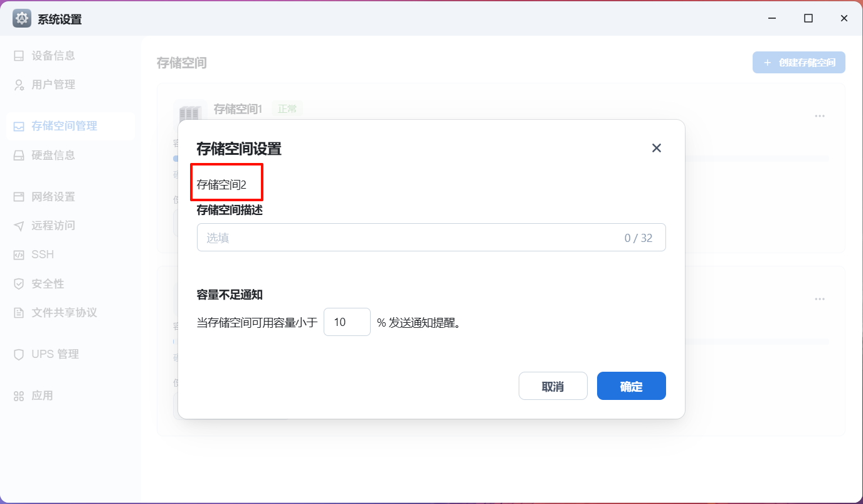
Task: Focus the 存储空间描述 input field
Action: (431, 238)
